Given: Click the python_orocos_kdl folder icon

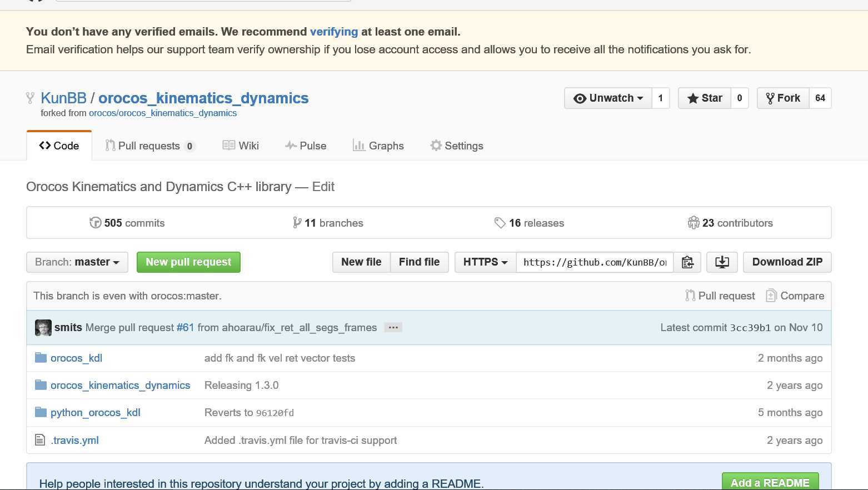Looking at the screenshot, I should (41, 412).
